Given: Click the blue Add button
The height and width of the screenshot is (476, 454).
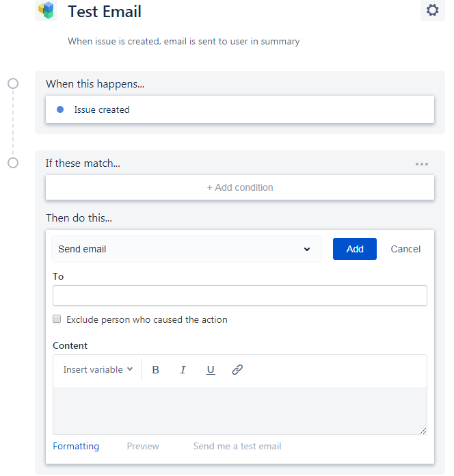Looking at the screenshot, I should (x=354, y=249).
